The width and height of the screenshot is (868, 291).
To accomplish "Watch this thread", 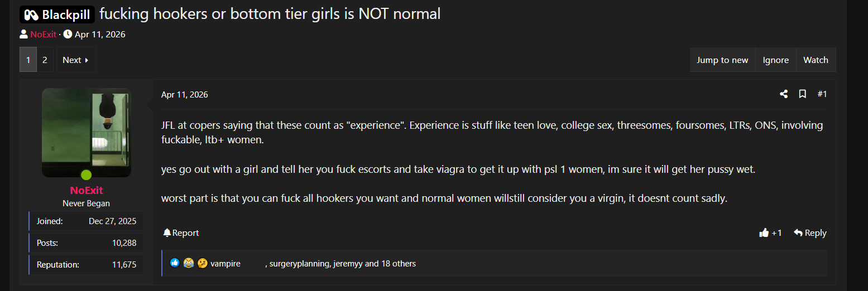I will [x=816, y=60].
